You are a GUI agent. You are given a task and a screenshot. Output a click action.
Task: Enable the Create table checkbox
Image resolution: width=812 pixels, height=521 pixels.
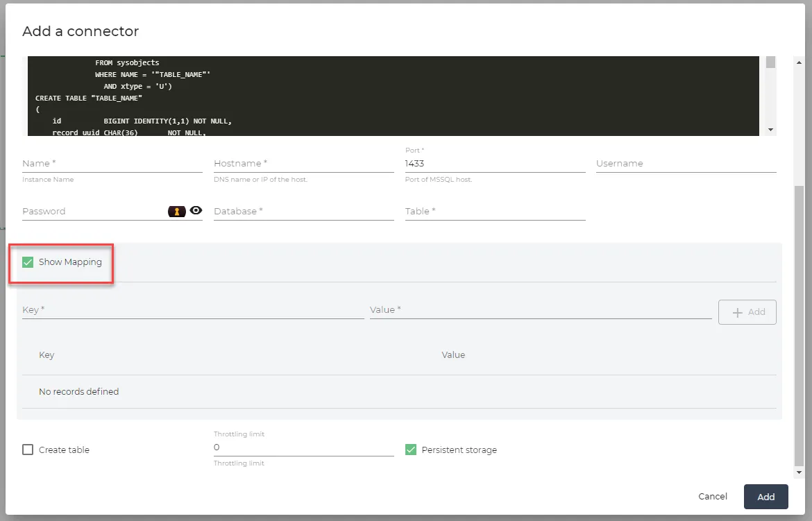pos(28,450)
